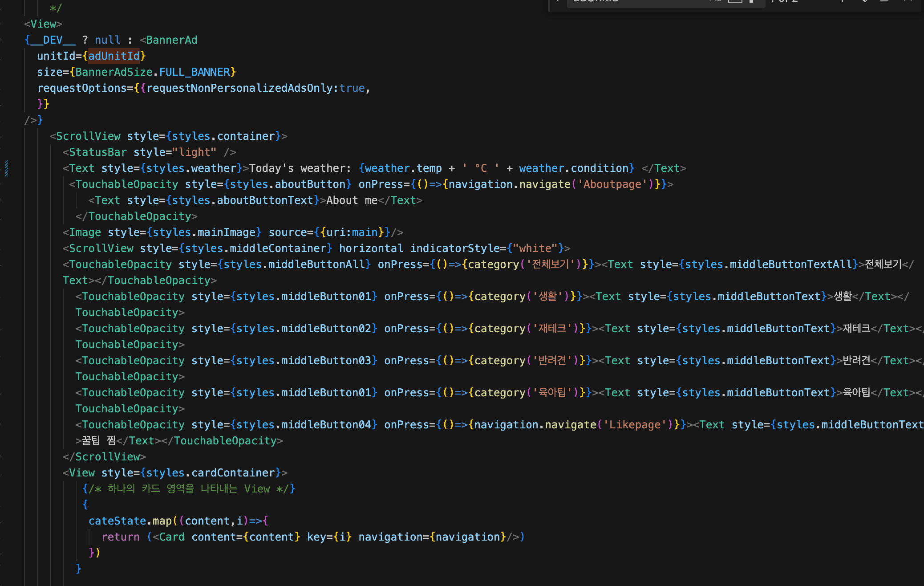The image size is (924, 586).
Task: Click the null keyword in the ternary
Action: [x=108, y=40]
